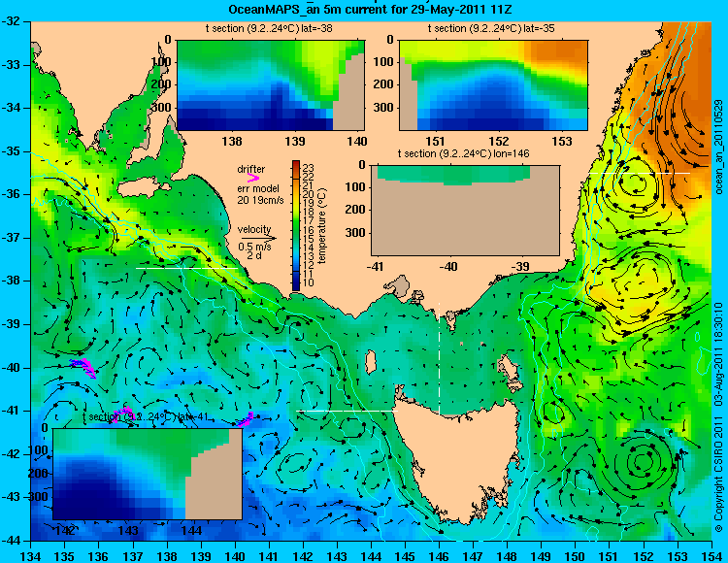This screenshot has height=563, width=728.
Task: Click the white section line at latitude -38
Action: pos(186,268)
